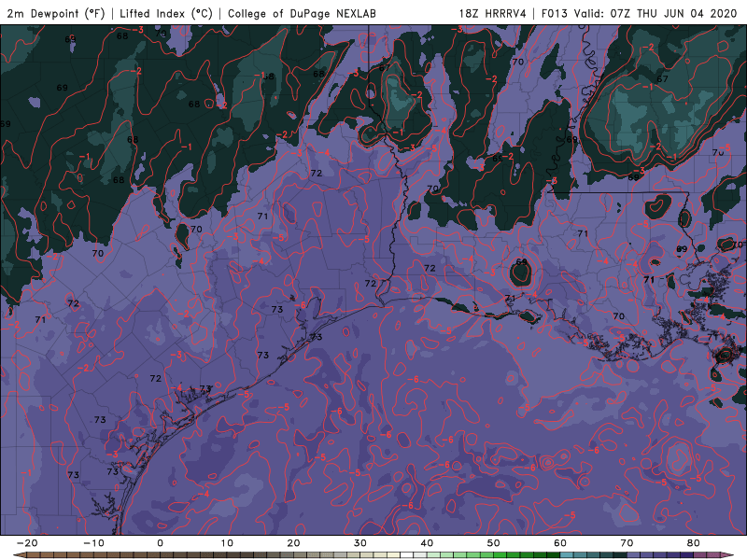Screen dimensions: 747x560
Task: Click the '18Z HRRRV4' model run label
Action: pyautogui.click(x=492, y=13)
